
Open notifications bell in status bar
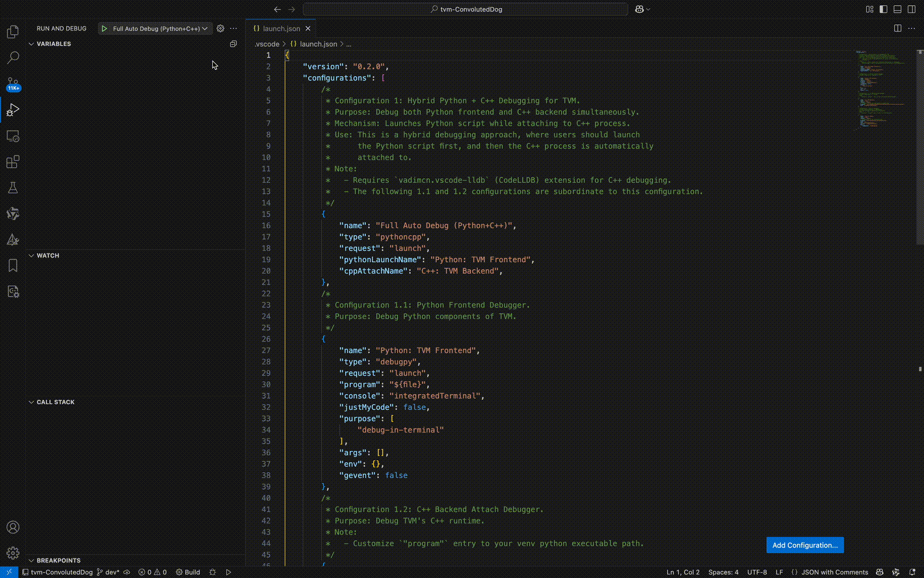(912, 572)
